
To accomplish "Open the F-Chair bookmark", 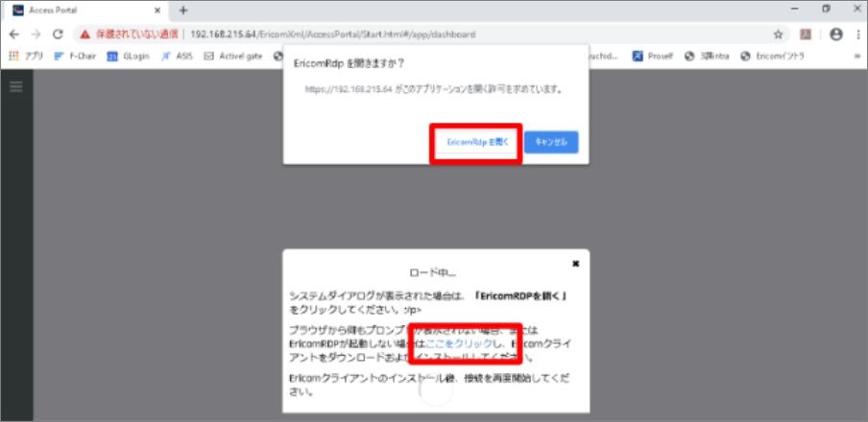I will [77, 56].
